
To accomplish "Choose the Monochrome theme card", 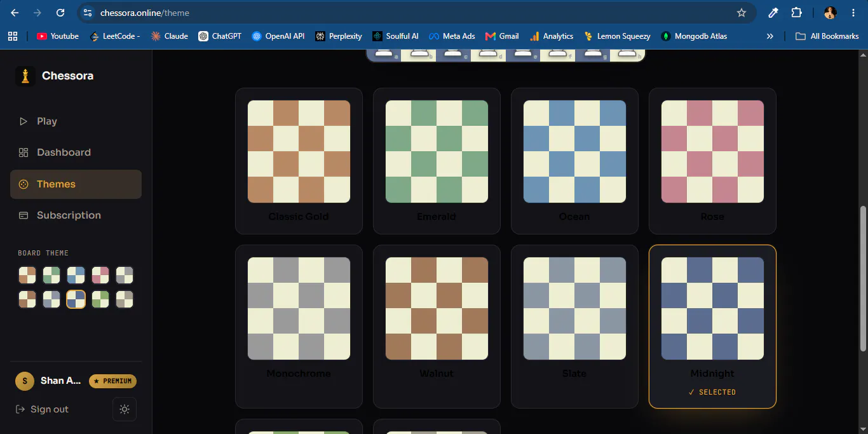I will coord(299,327).
